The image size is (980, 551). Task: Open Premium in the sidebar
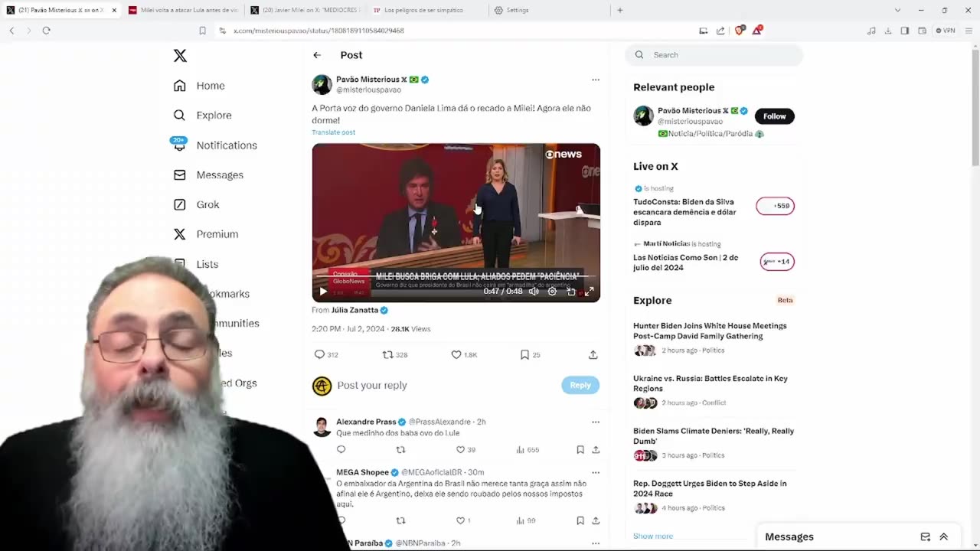tap(206, 234)
